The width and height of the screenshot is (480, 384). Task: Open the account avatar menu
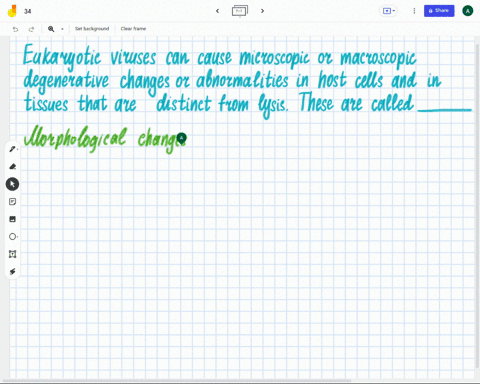[x=468, y=11]
